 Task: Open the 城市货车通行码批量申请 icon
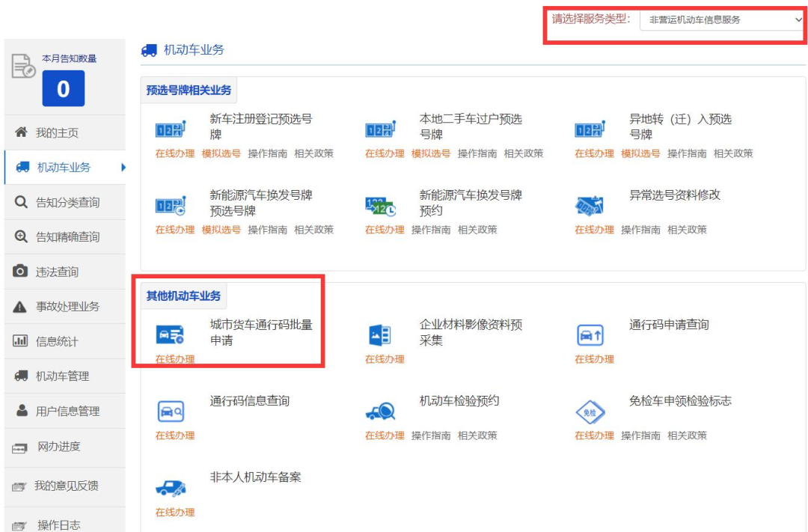coord(170,334)
